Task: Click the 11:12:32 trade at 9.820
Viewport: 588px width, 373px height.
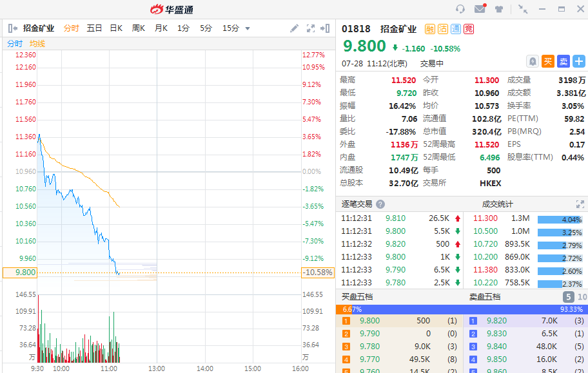Action: click(400, 244)
